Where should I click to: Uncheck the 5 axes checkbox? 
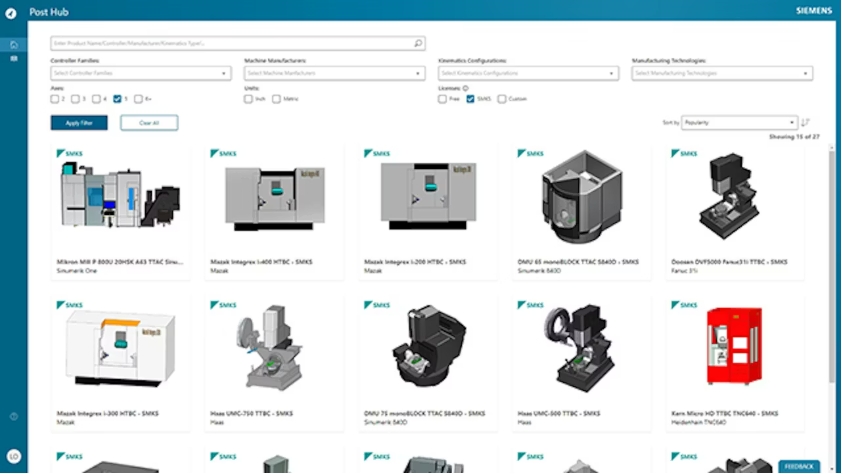click(118, 99)
